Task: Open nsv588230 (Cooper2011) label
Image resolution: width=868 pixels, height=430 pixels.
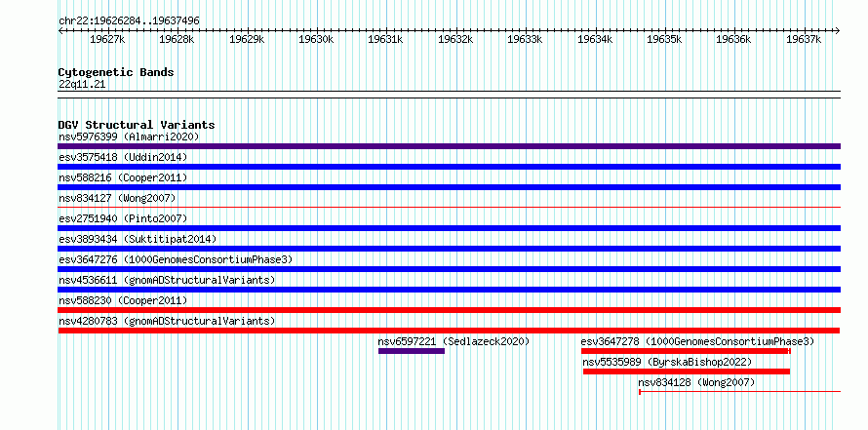Action: point(123,300)
